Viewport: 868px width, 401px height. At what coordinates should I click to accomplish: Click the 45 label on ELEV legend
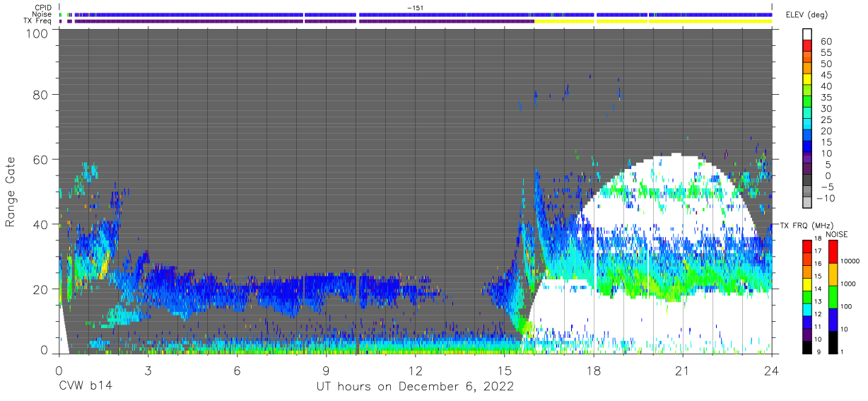[x=825, y=75]
